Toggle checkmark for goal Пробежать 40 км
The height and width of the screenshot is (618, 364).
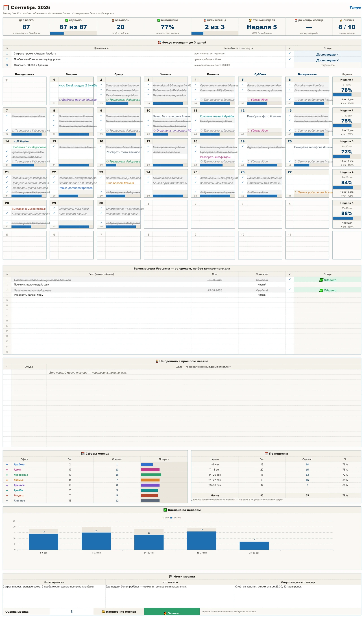[x=290, y=59]
